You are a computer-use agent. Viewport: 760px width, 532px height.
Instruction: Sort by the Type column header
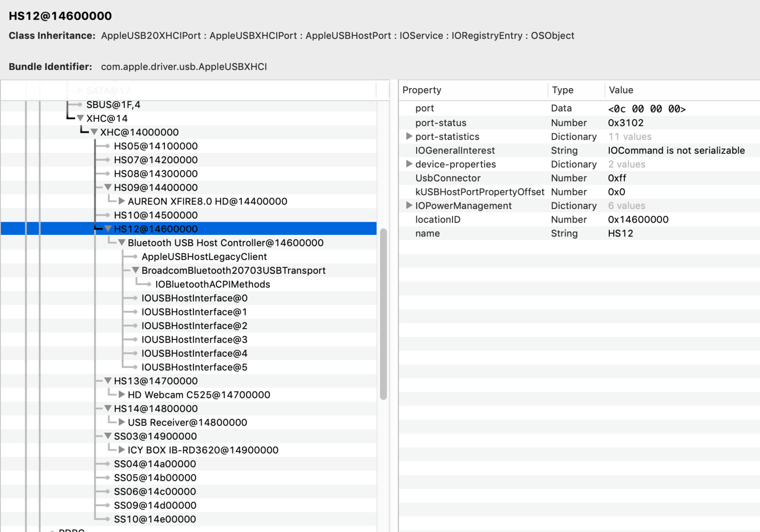[562, 90]
